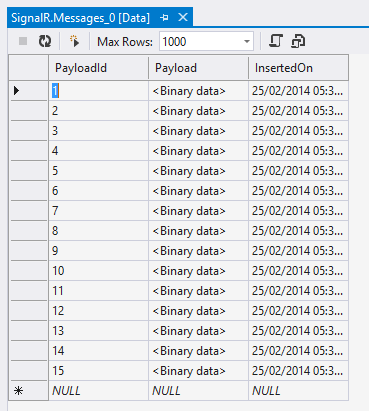Refresh the table data
This screenshot has width=369, height=411.
tap(45, 41)
